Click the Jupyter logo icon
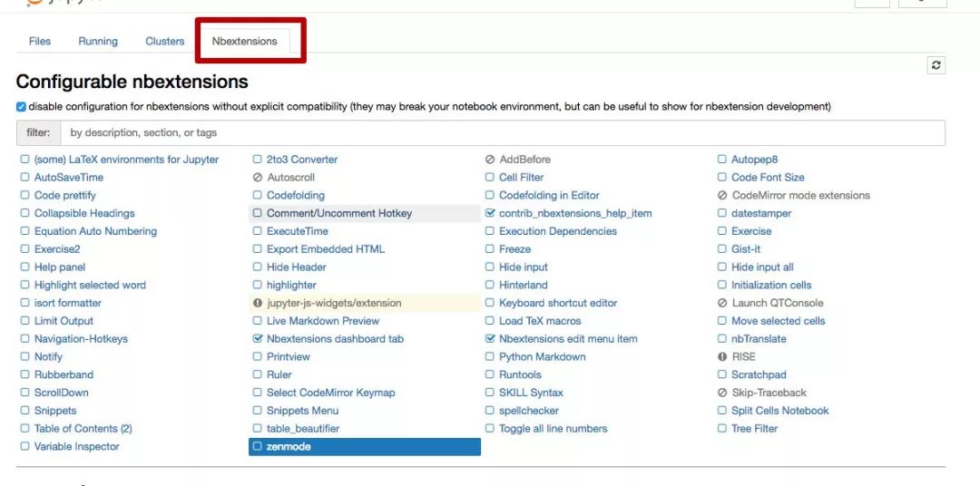 point(36,3)
